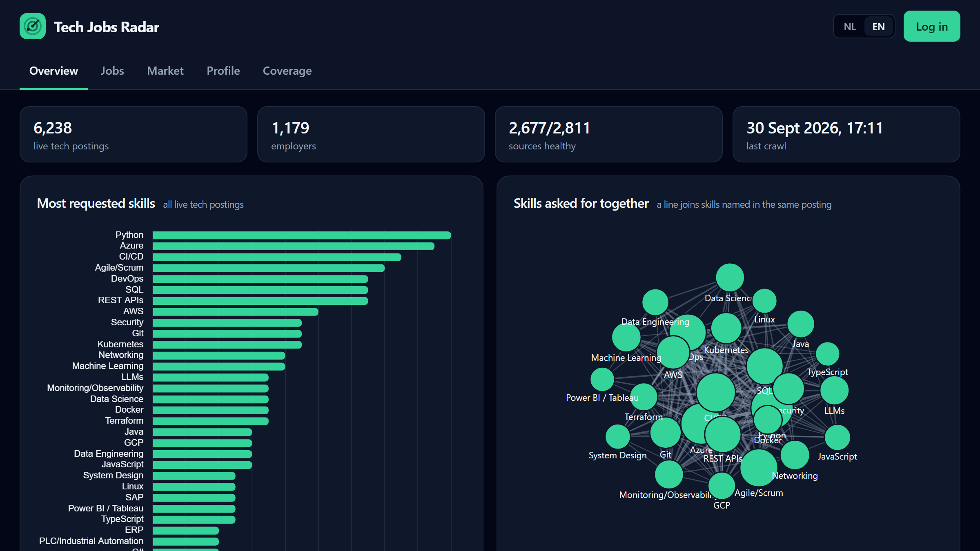The image size is (980, 551).
Task: Click the 'Most requested skills' heading
Action: pyautogui.click(x=96, y=203)
